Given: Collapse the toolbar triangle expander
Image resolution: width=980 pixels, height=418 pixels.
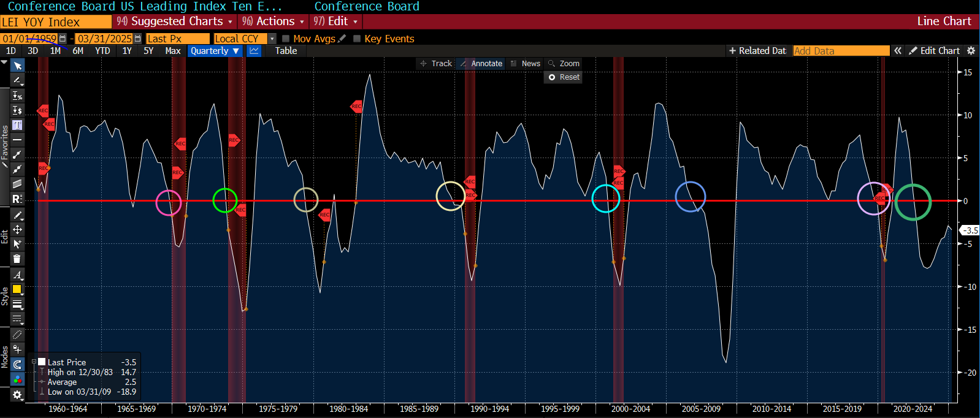Looking at the screenshot, I should click(4, 63).
